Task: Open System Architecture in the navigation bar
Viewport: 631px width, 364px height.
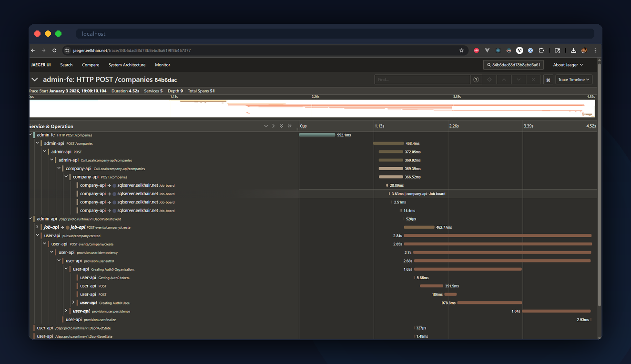Action: pyautogui.click(x=127, y=65)
